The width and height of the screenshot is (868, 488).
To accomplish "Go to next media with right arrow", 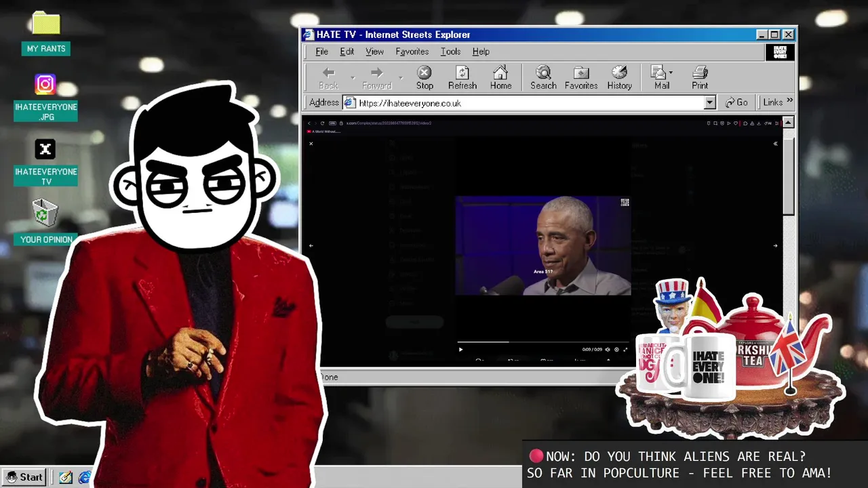I will 775,245.
